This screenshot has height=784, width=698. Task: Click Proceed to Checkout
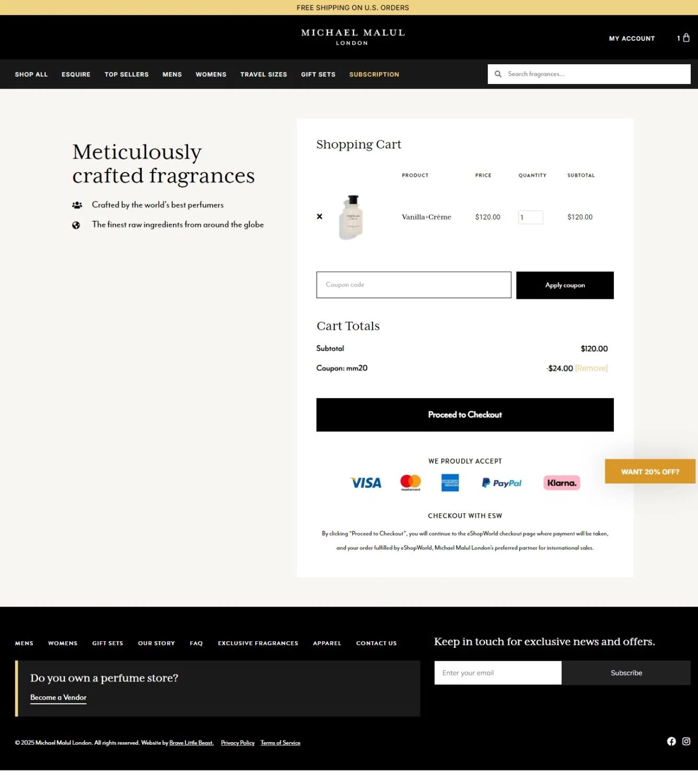tap(465, 415)
